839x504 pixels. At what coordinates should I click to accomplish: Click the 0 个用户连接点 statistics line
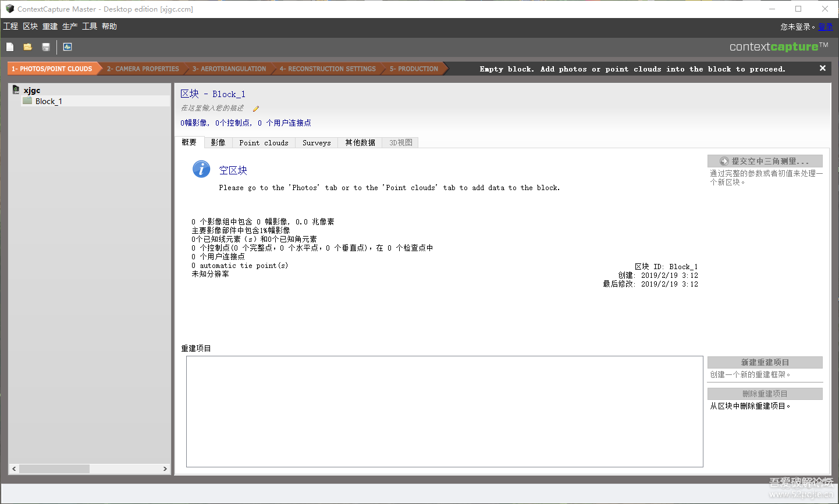[x=218, y=256]
